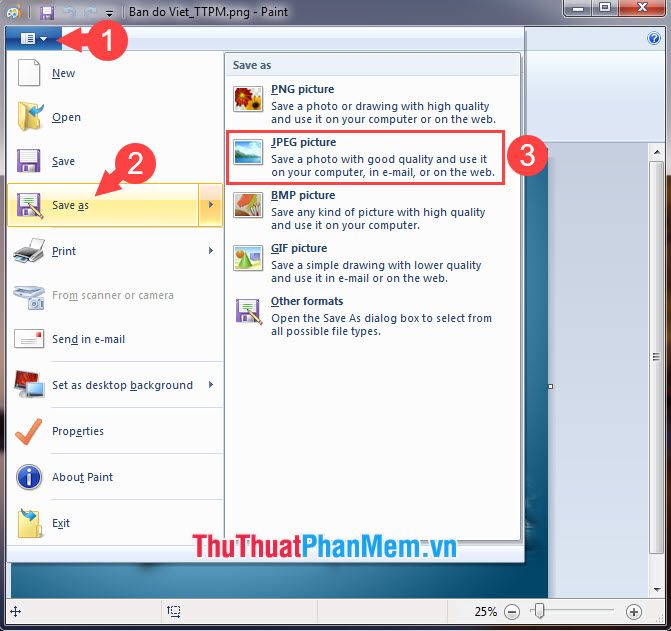Screen dimensions: 671x631
Task: Click the folder Open icon
Action: 30,116
